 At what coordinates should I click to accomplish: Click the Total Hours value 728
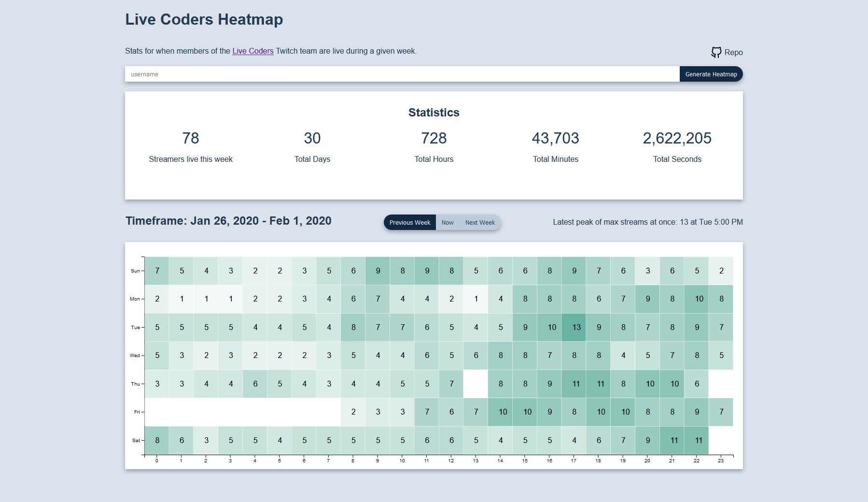[x=434, y=138]
